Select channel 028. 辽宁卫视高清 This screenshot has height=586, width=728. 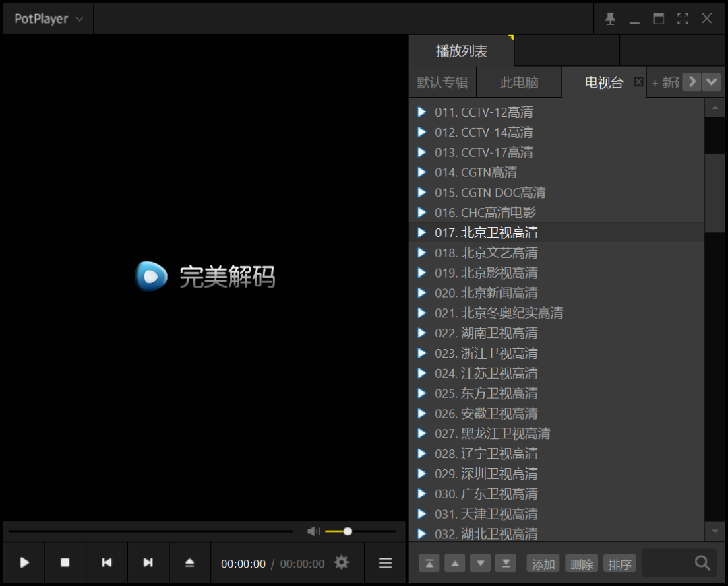tap(557, 454)
